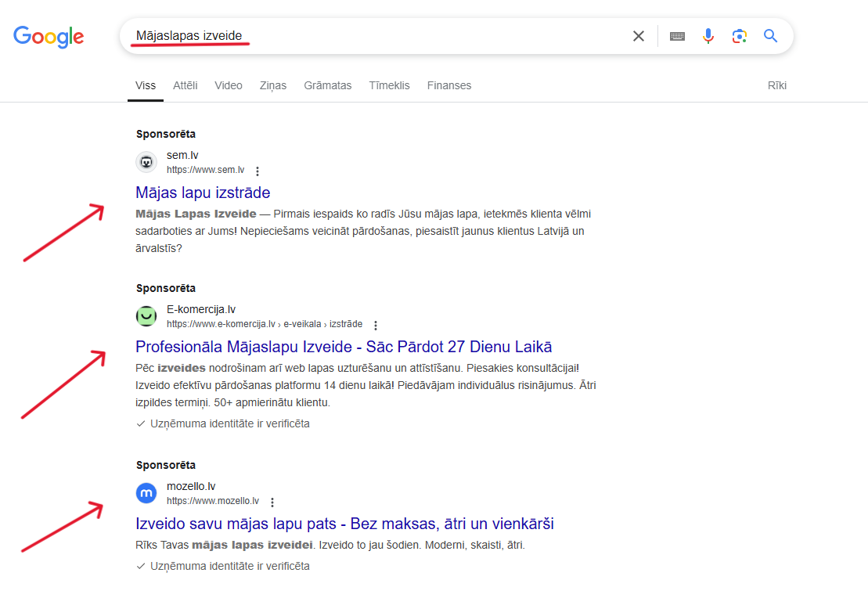Open the "Mājas lapu izstrāde" result link
The image size is (868, 598).
(x=203, y=193)
